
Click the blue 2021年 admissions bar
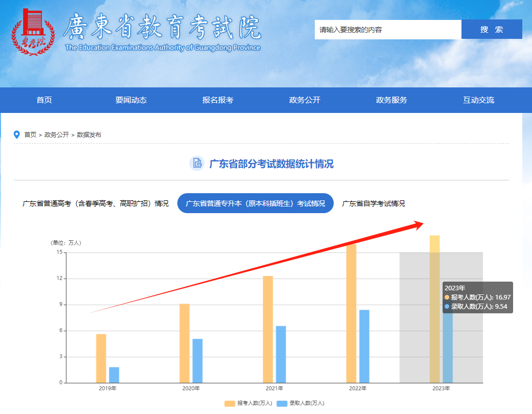click(x=281, y=354)
